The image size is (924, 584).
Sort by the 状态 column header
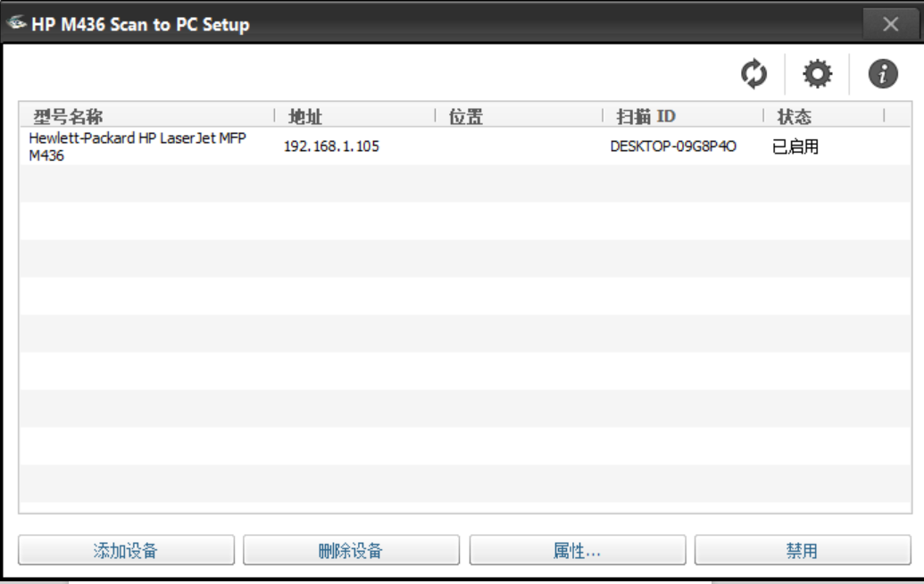(795, 117)
